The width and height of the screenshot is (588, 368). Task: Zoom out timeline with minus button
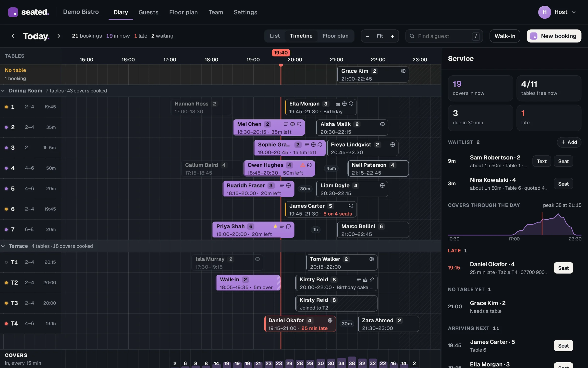coord(367,36)
